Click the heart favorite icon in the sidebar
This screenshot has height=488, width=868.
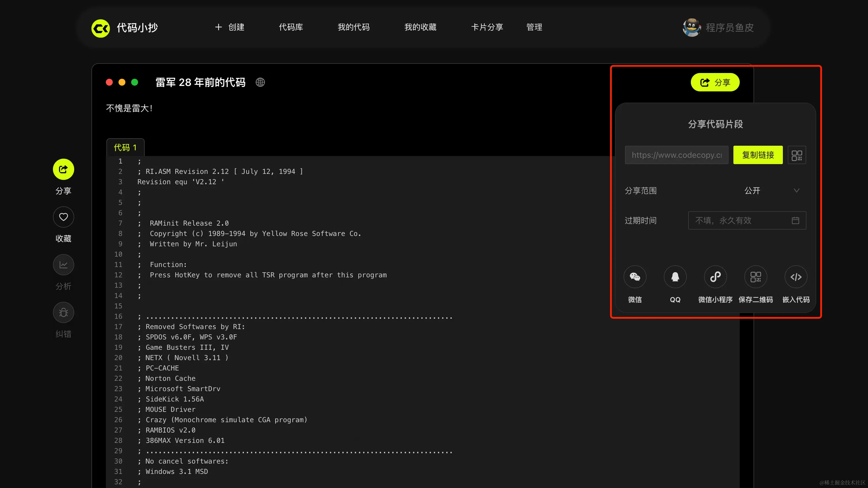(63, 217)
